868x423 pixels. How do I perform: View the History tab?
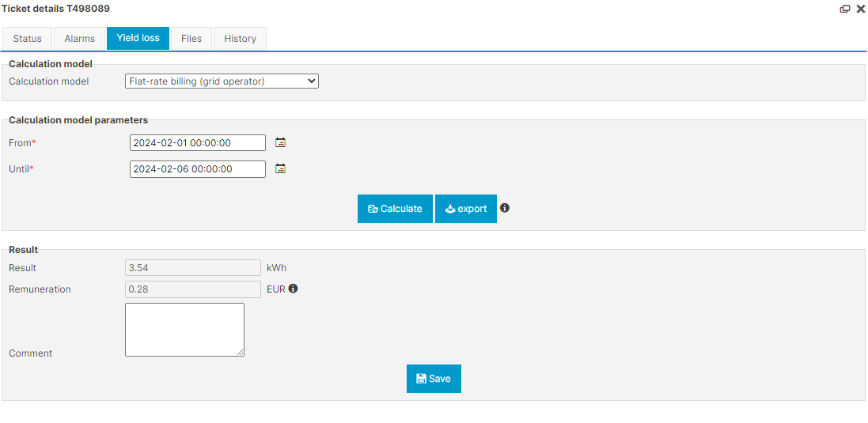240,39
